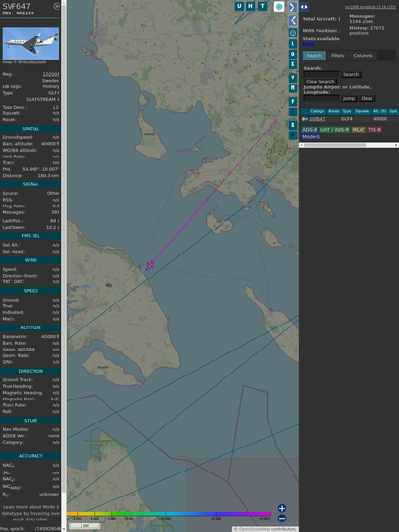399x532 pixels.
Task: Close the SVF647 info panel
Action: (x=57, y=6)
